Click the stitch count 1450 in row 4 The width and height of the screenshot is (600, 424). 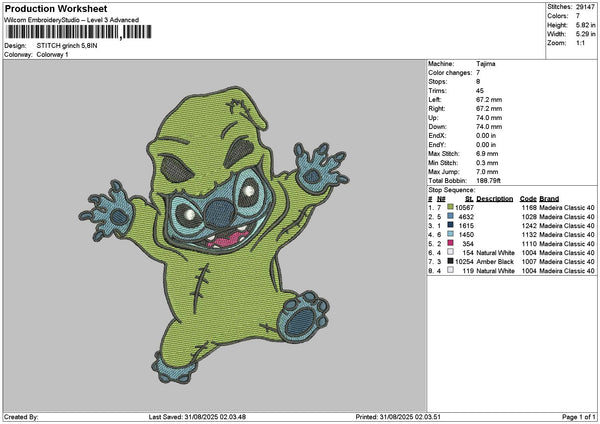466,235
